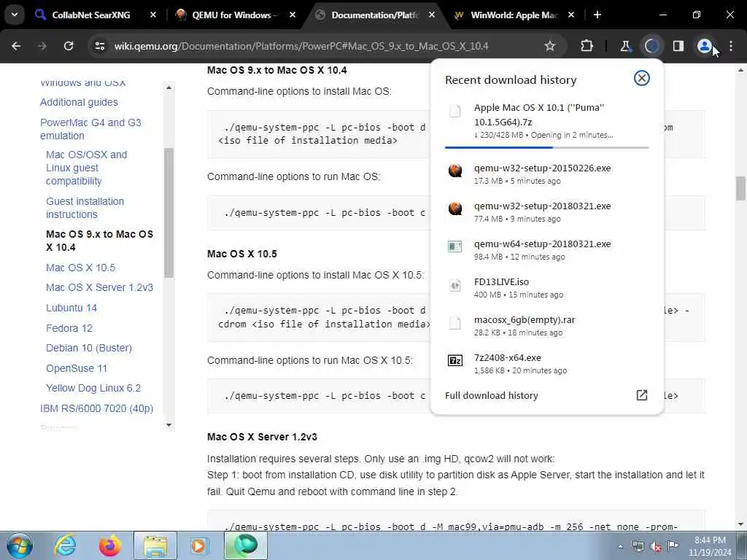Launch Firefox from the taskbar
Screen dimensions: 747x560
(109, 545)
